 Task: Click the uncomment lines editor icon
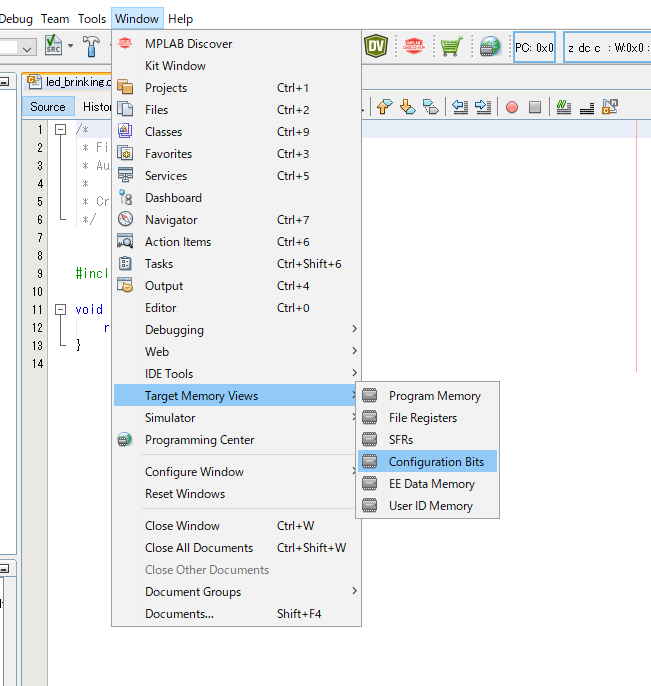587,108
